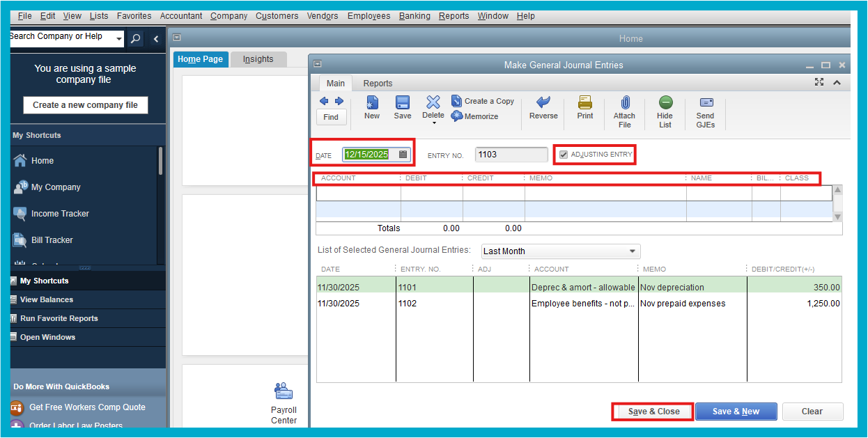Open the search field dropdown arrow
The image size is (868, 438).
pos(118,38)
